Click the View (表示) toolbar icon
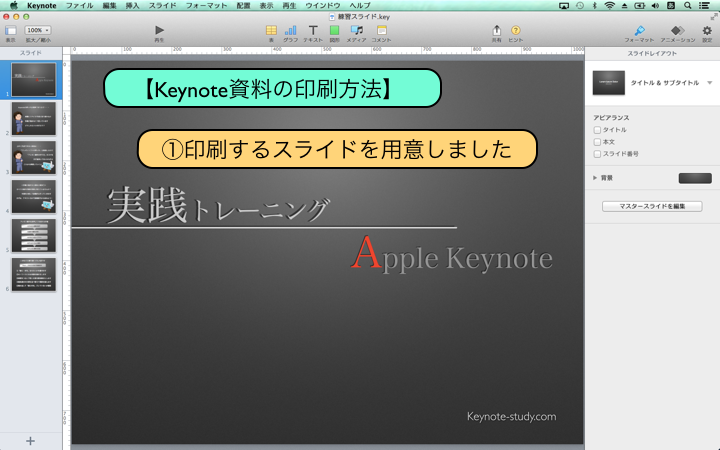 pyautogui.click(x=11, y=31)
